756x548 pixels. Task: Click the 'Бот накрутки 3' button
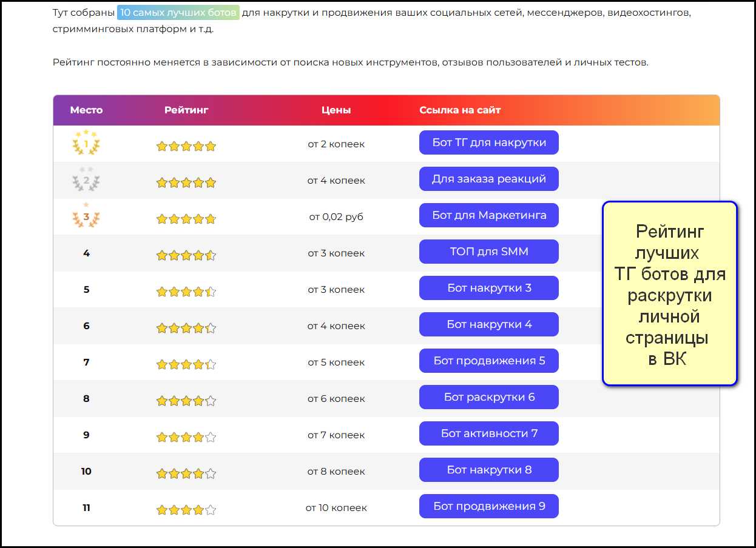[x=488, y=288]
